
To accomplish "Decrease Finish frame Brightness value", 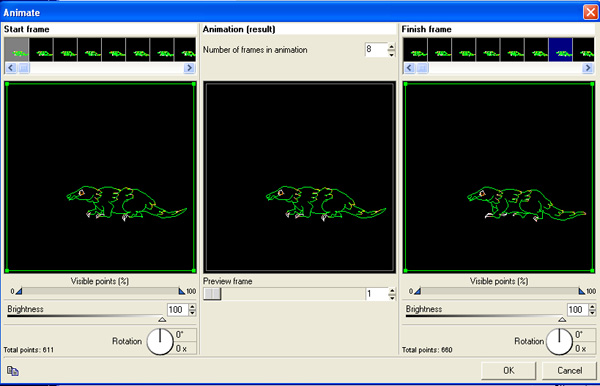I will click(x=592, y=313).
